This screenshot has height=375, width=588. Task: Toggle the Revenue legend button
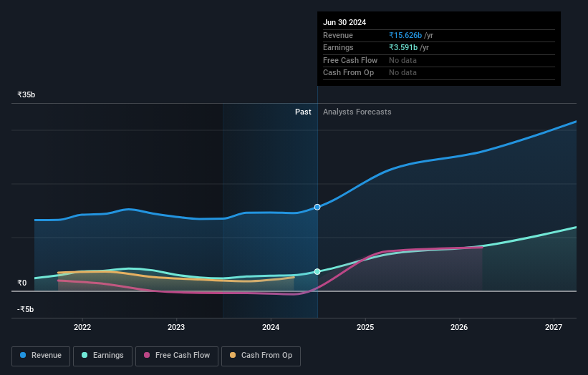point(41,356)
